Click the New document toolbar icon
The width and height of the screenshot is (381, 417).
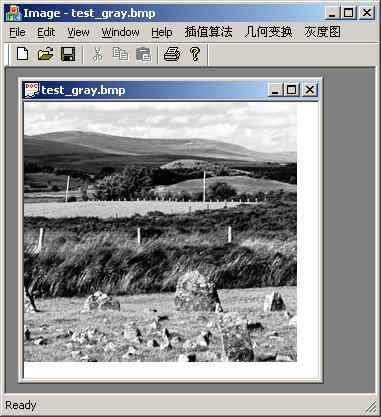(22, 54)
